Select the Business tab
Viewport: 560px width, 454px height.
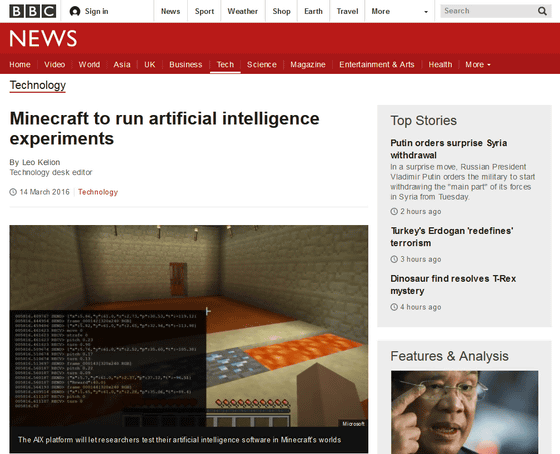[x=186, y=65]
